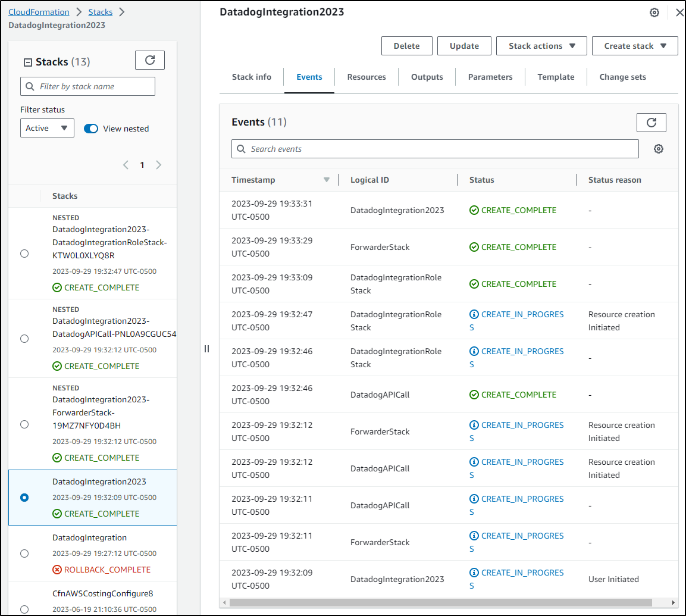The width and height of the screenshot is (686, 616).
Task: Open the Resources tab
Action: click(x=367, y=77)
